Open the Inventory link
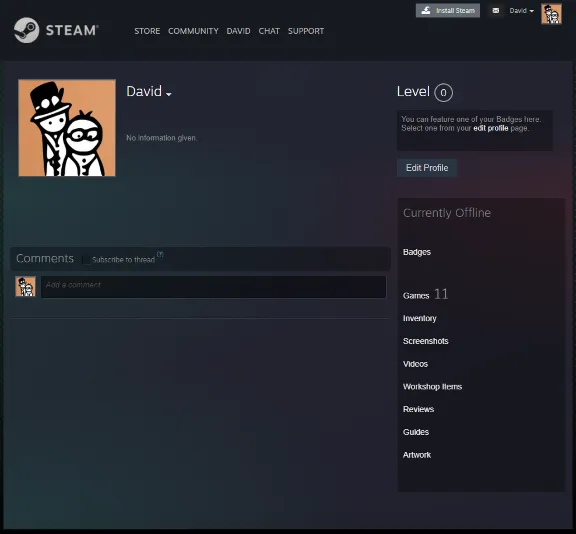Viewport: 576px width, 534px height. (x=420, y=318)
